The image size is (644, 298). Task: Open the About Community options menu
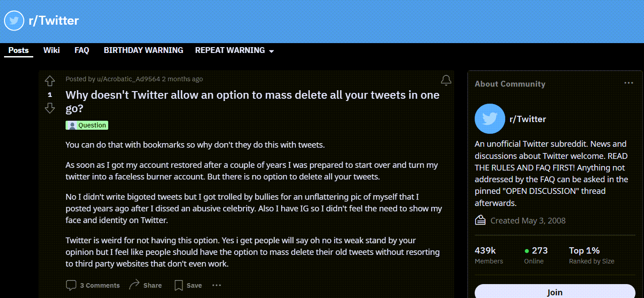[628, 83]
